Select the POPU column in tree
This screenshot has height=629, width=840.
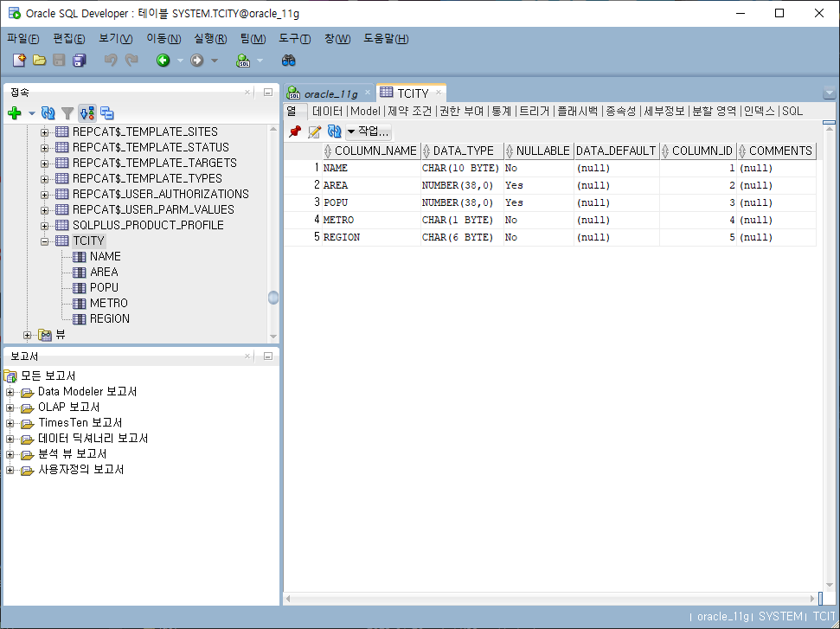tap(104, 288)
